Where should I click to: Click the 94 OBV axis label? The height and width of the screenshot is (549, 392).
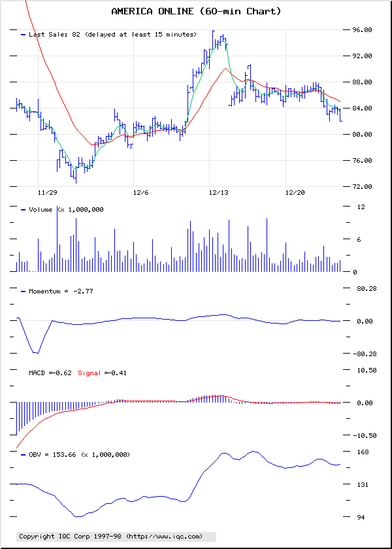tap(361, 518)
